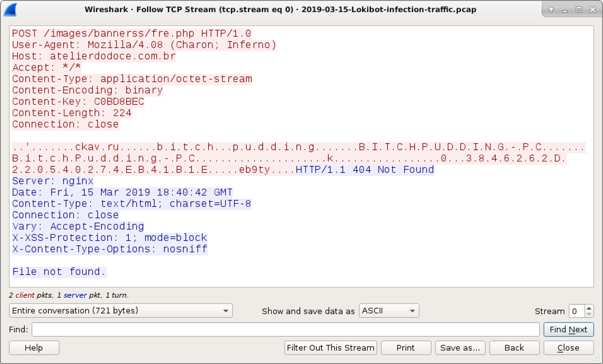
Task: Decrease the Stream number with the down arrow
Action: (x=588, y=314)
